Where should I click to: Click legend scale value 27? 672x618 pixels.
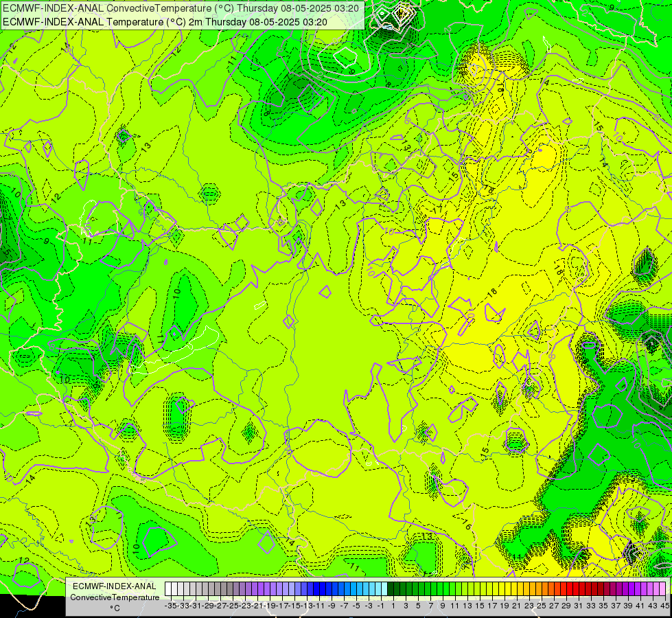[x=554, y=606]
